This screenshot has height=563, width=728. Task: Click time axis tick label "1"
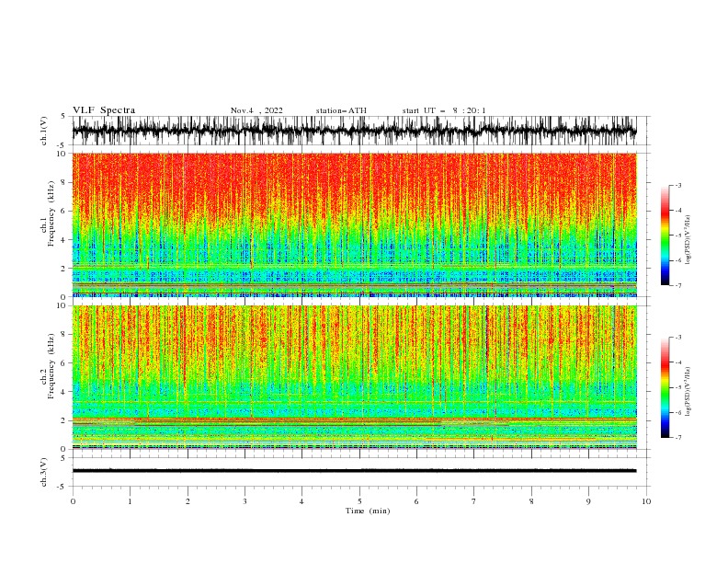(130, 501)
